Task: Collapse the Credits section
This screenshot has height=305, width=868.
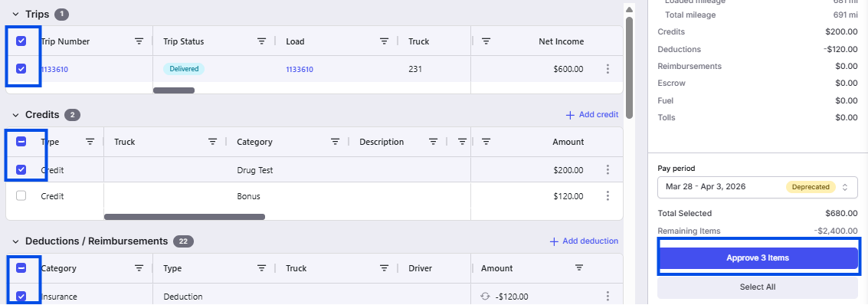Action: [x=15, y=115]
